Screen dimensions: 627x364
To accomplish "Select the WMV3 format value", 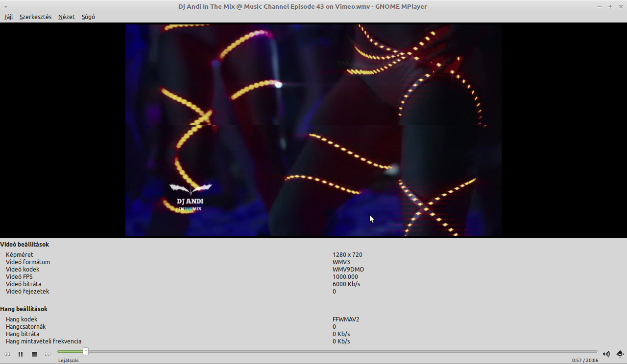I will [341, 262].
